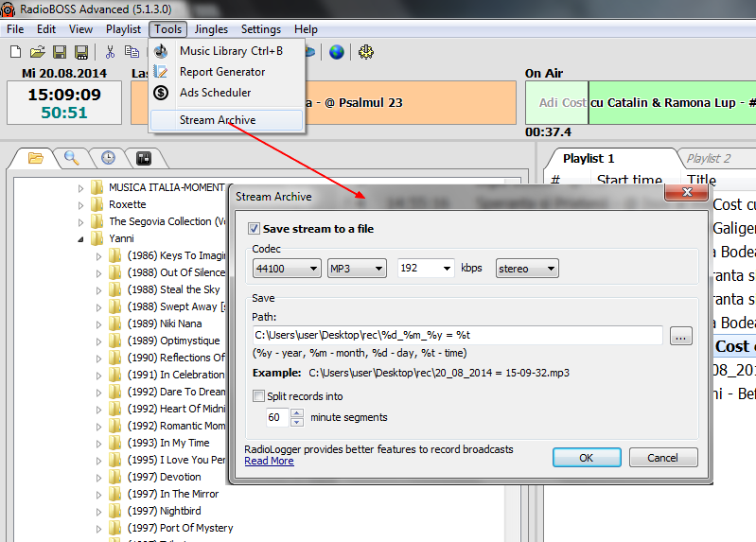This screenshot has width=756, height=542.
Task: Open the MP3 codec dropdown
Action: 357,269
